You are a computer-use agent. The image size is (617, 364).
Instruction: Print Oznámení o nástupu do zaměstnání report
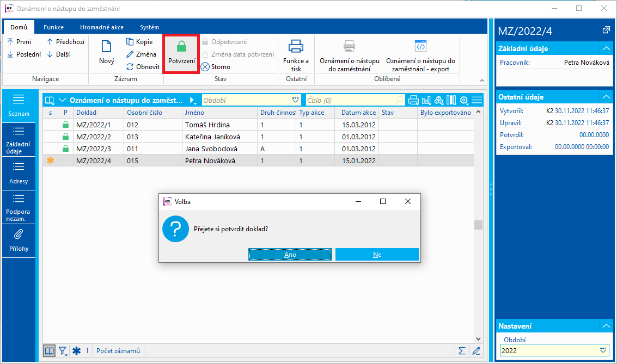point(350,55)
